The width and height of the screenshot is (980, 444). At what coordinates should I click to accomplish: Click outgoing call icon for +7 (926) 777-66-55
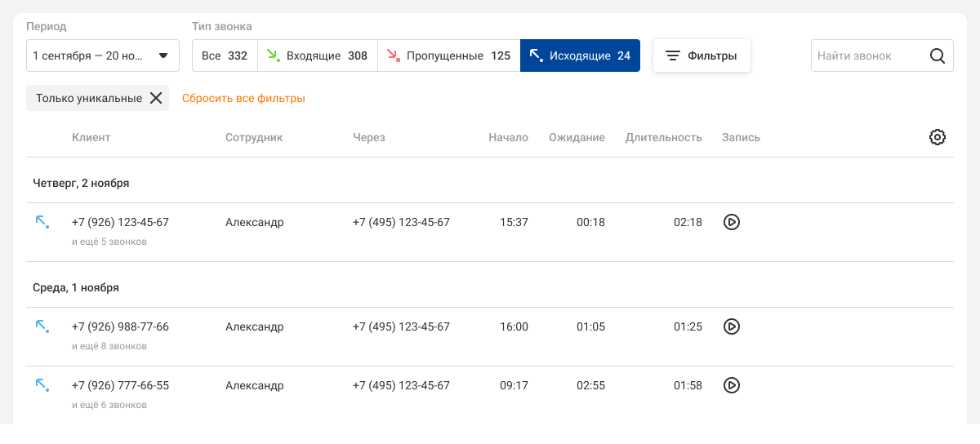point(42,385)
